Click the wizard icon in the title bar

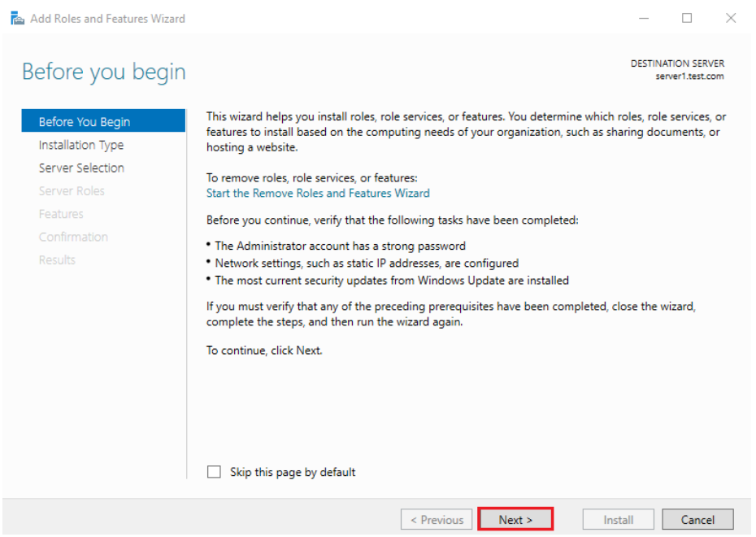(x=16, y=18)
